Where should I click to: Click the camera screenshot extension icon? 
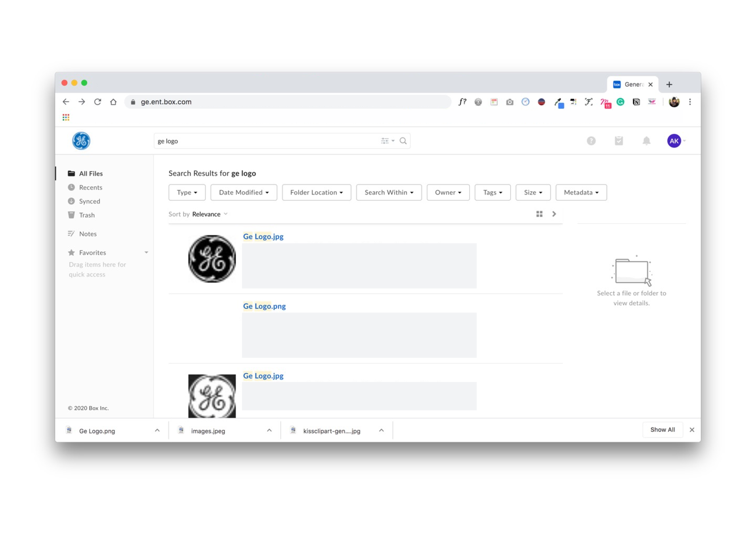pyautogui.click(x=510, y=102)
